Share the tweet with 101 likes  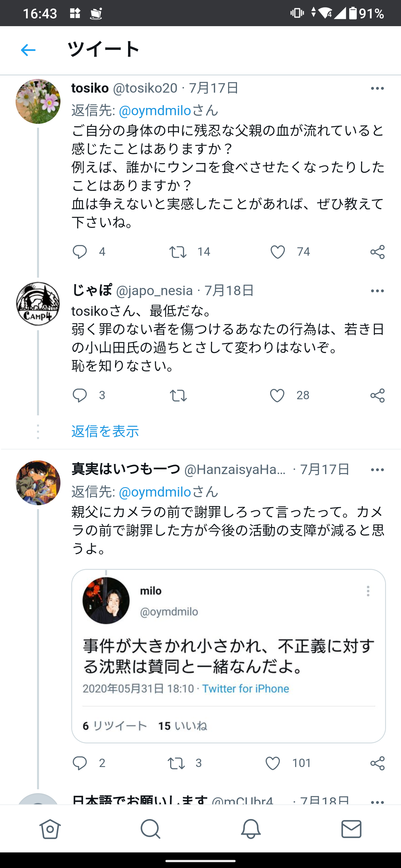coord(377,763)
